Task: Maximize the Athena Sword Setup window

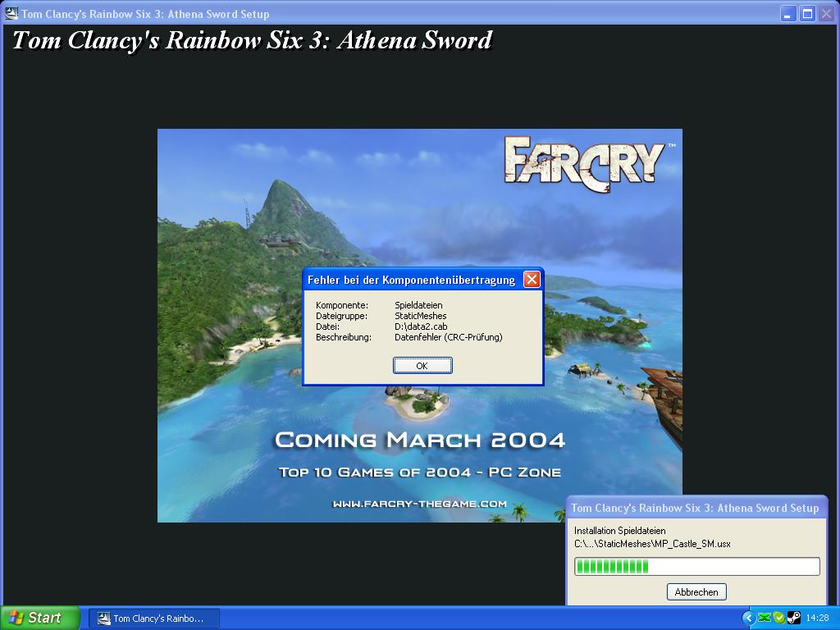Action: pyautogui.click(x=807, y=13)
